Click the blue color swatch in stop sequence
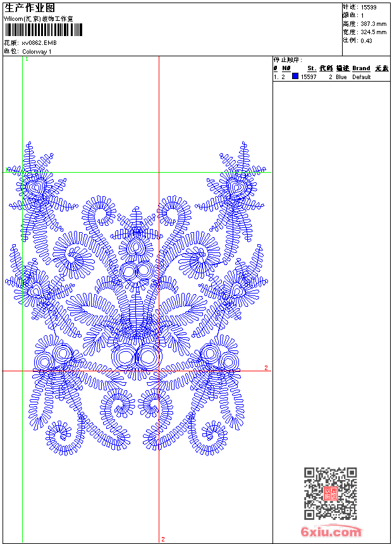The height and width of the screenshot is (544, 392). click(x=295, y=77)
